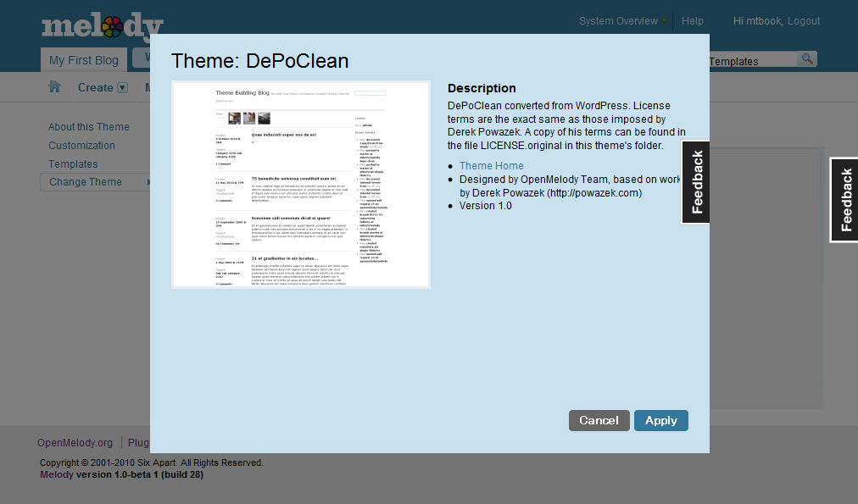
Task: Click the Feedback tab at page right edge
Action: click(x=844, y=200)
